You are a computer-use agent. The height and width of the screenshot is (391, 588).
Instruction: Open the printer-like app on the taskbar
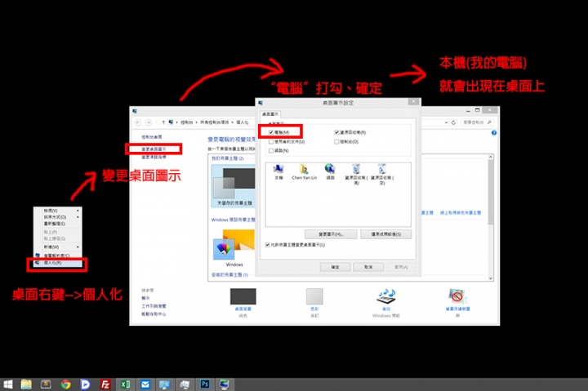(x=185, y=384)
